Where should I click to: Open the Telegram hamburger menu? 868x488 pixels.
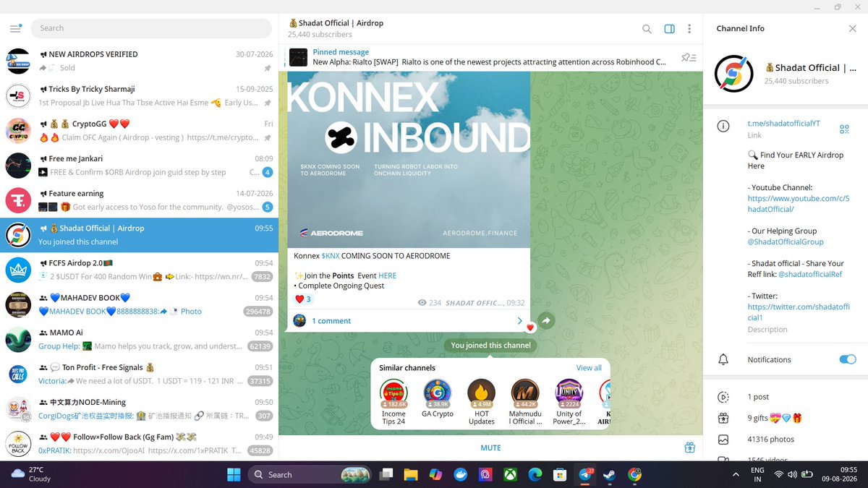coord(15,28)
